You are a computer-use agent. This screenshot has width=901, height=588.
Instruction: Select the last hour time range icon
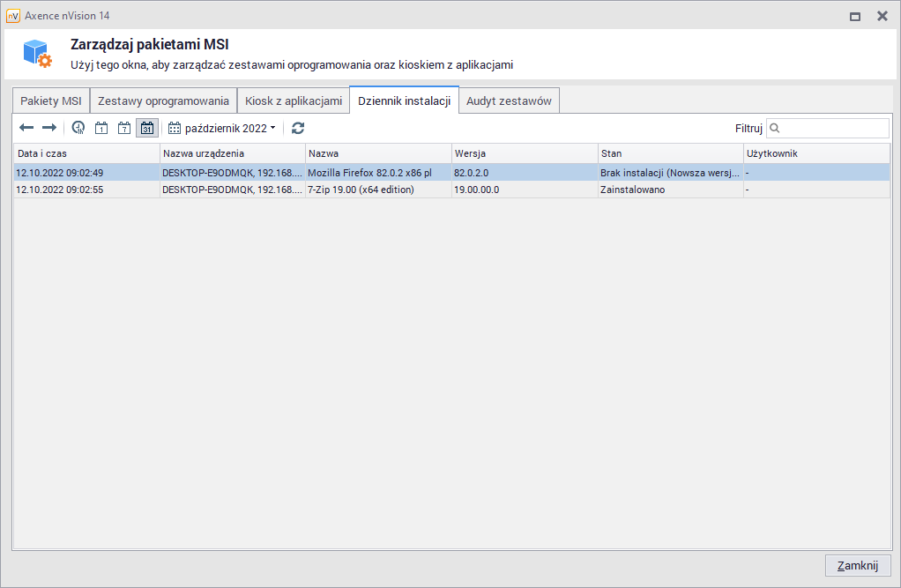pos(78,128)
